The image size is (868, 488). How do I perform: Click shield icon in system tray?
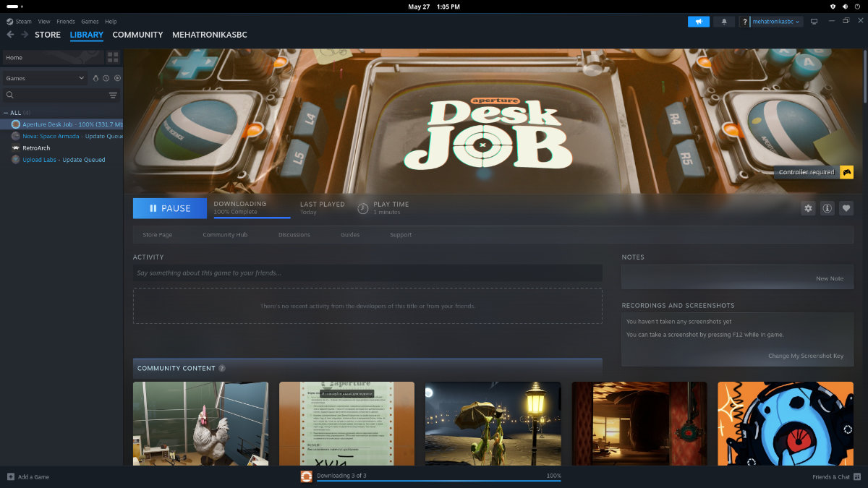click(x=832, y=6)
